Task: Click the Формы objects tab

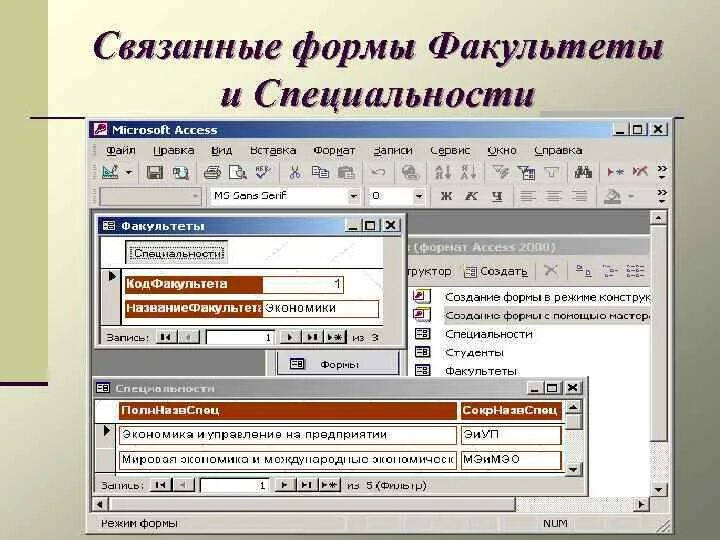Action: point(338,364)
